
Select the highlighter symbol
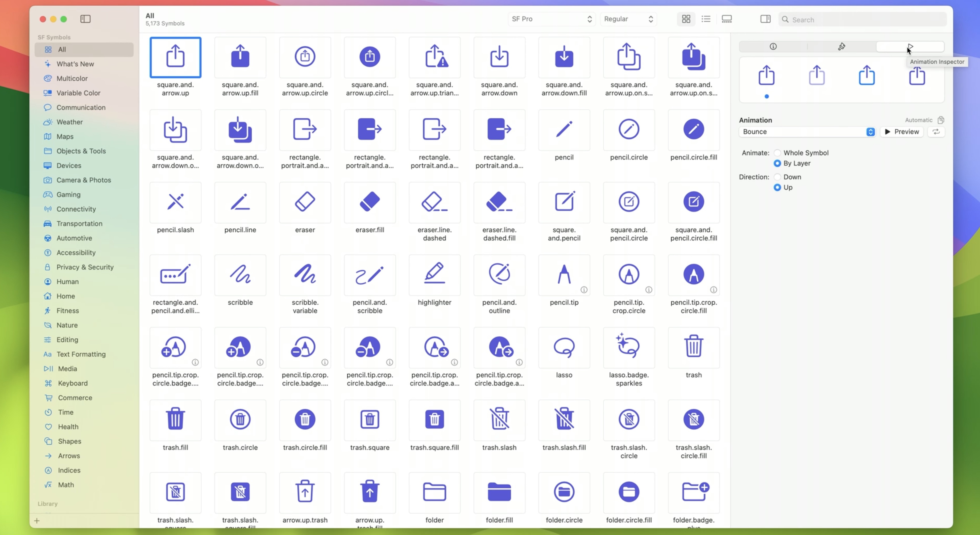click(434, 274)
